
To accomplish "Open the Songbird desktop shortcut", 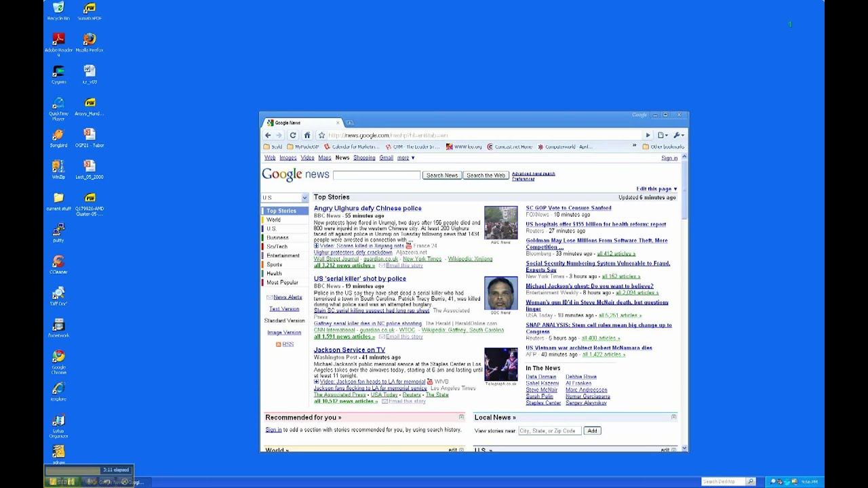I will tap(58, 138).
